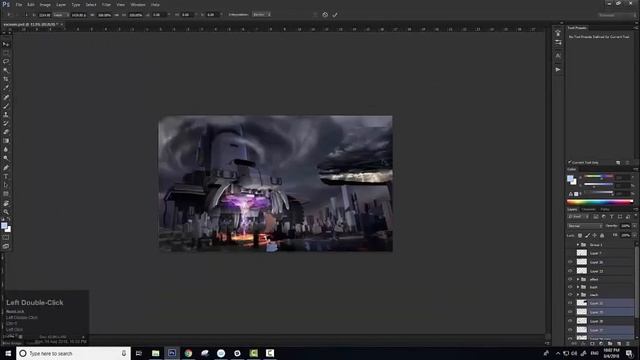Open the Normal blend mode dropdown
This screenshot has width=640, height=360.
point(585,226)
